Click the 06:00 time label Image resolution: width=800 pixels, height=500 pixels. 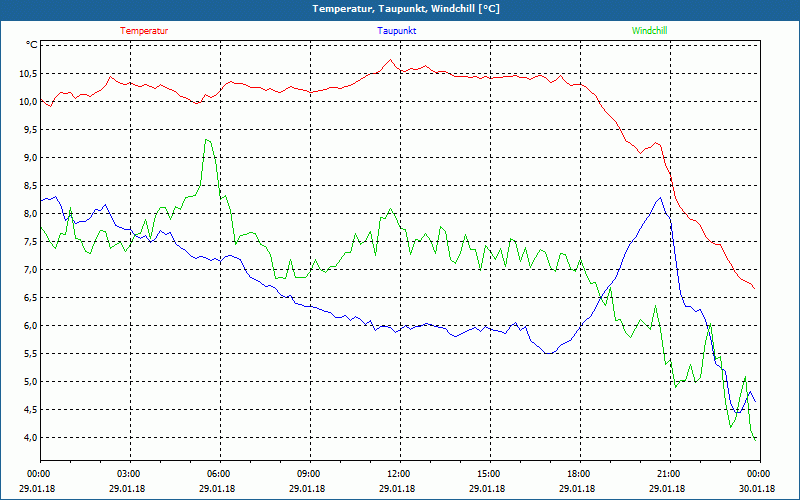pos(217,474)
